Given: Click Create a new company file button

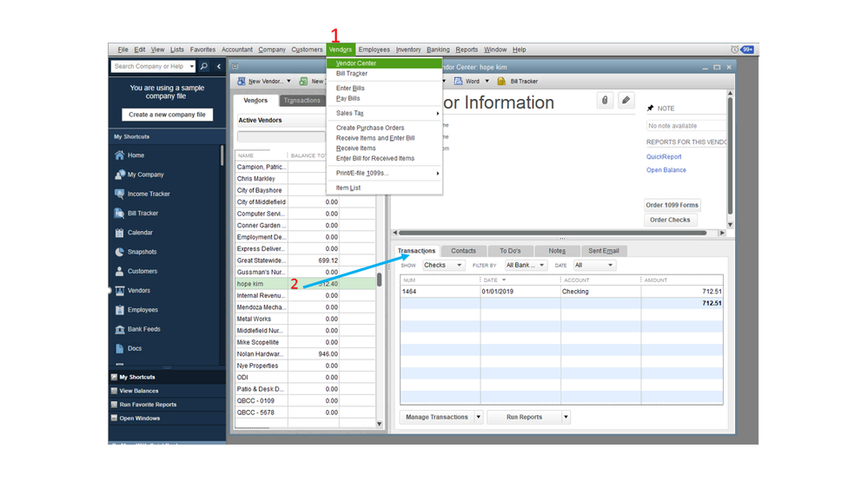Looking at the screenshot, I should coord(167,115).
